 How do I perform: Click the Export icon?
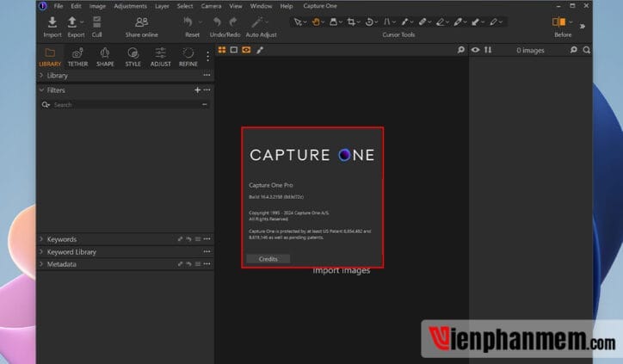pos(72,22)
